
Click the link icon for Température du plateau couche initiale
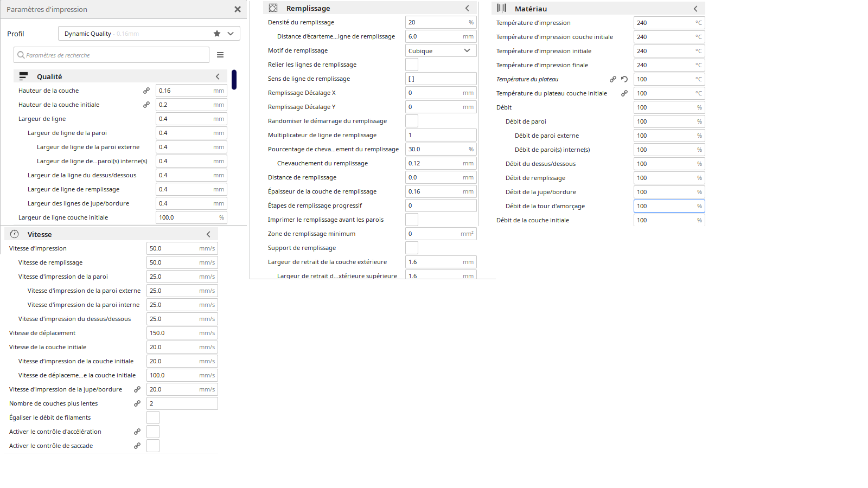pyautogui.click(x=624, y=93)
